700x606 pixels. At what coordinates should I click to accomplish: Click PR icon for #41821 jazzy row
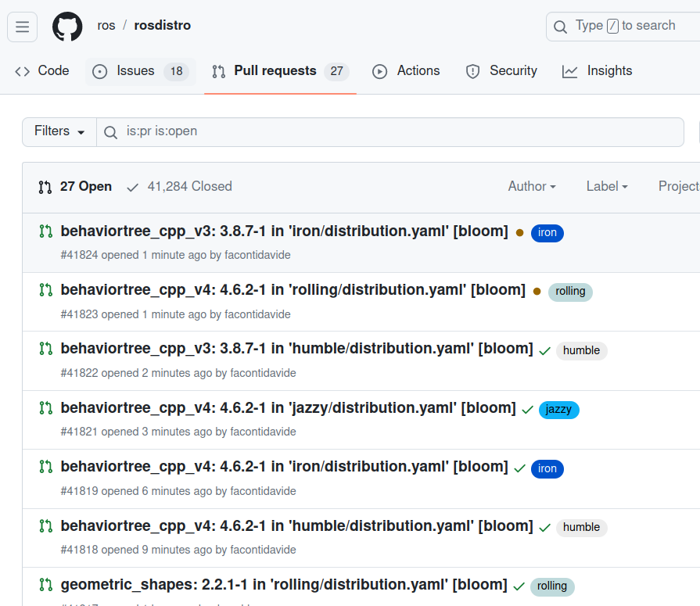coord(45,408)
